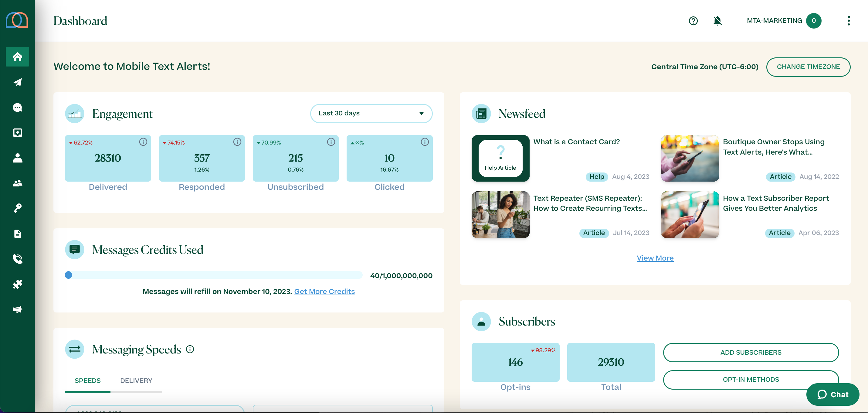Click the Messaging Speeds info icon

point(190,349)
